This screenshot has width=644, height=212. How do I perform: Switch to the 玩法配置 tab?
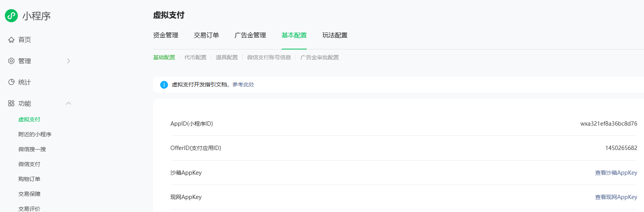[x=335, y=35]
